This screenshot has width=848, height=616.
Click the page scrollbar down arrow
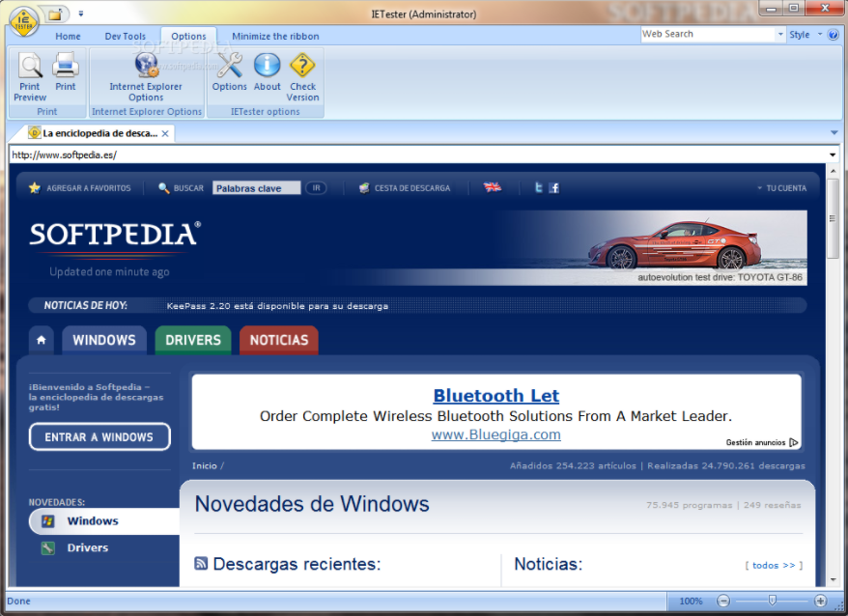(834, 580)
